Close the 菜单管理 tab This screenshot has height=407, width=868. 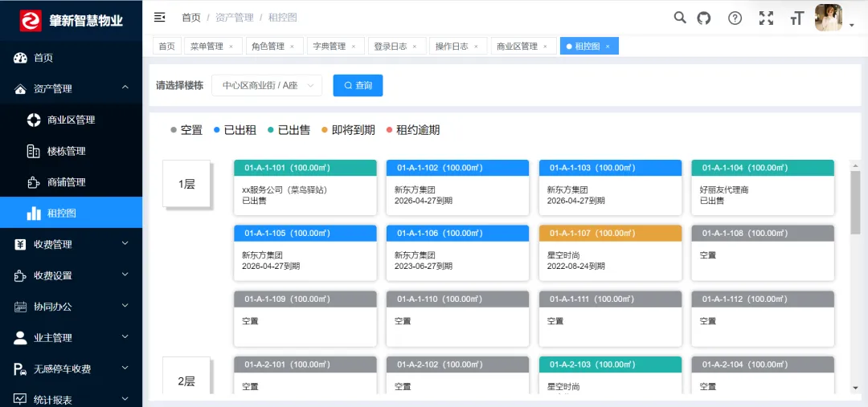(x=231, y=47)
